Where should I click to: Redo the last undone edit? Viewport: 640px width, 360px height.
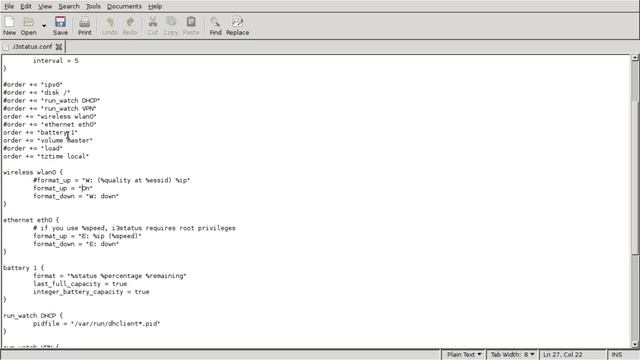130,26
